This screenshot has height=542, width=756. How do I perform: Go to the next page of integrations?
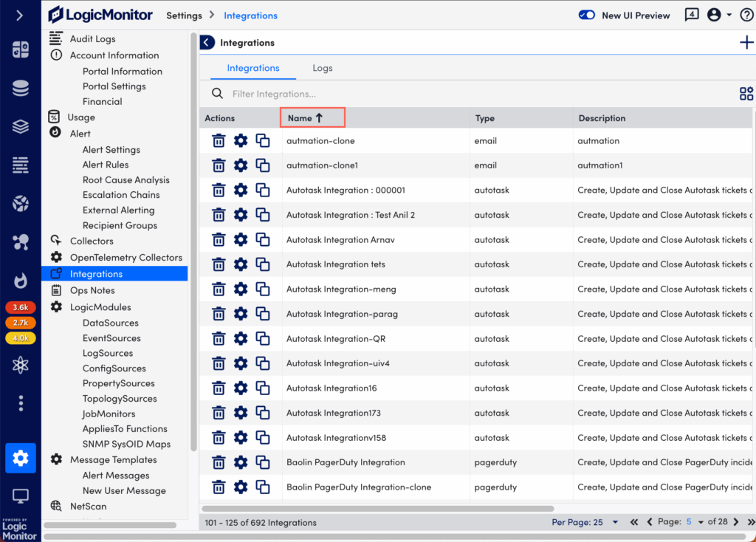[x=736, y=522]
